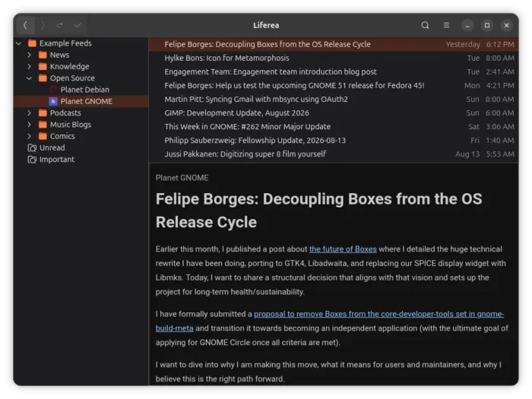Open the Important search folder
Image resolution: width=532 pixels, height=399 pixels.
tap(57, 160)
